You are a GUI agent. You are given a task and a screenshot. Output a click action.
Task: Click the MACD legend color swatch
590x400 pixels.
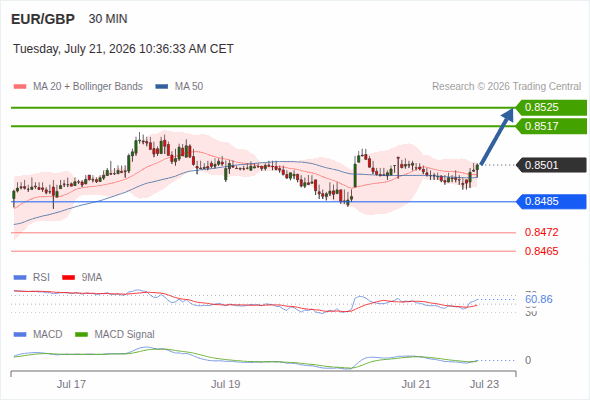point(20,335)
